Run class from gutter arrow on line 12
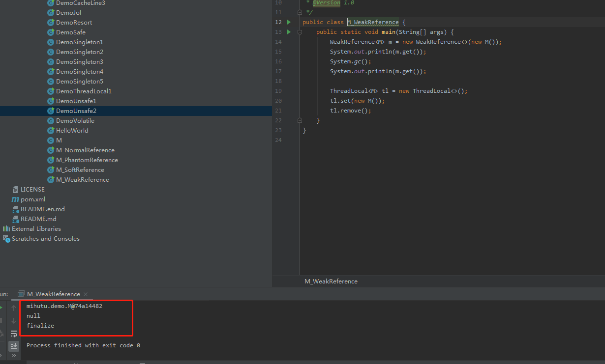Viewport: 605px width, 364px height. coord(289,22)
